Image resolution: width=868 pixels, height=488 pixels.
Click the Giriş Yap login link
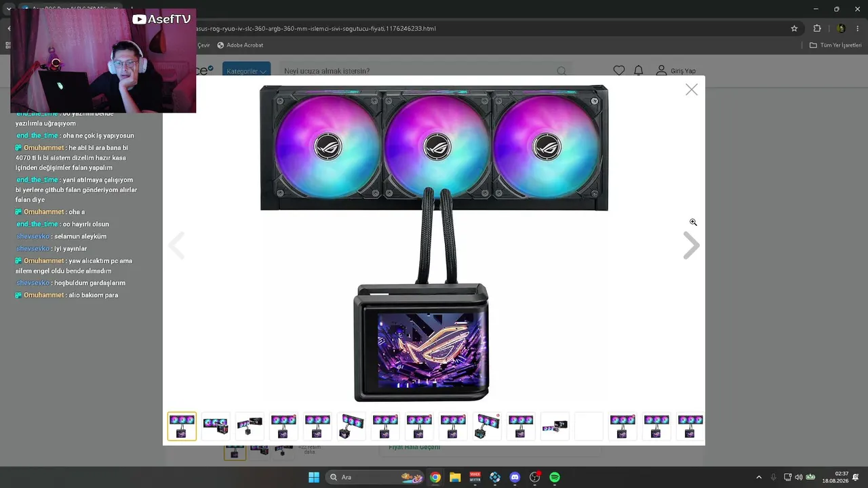coord(683,71)
